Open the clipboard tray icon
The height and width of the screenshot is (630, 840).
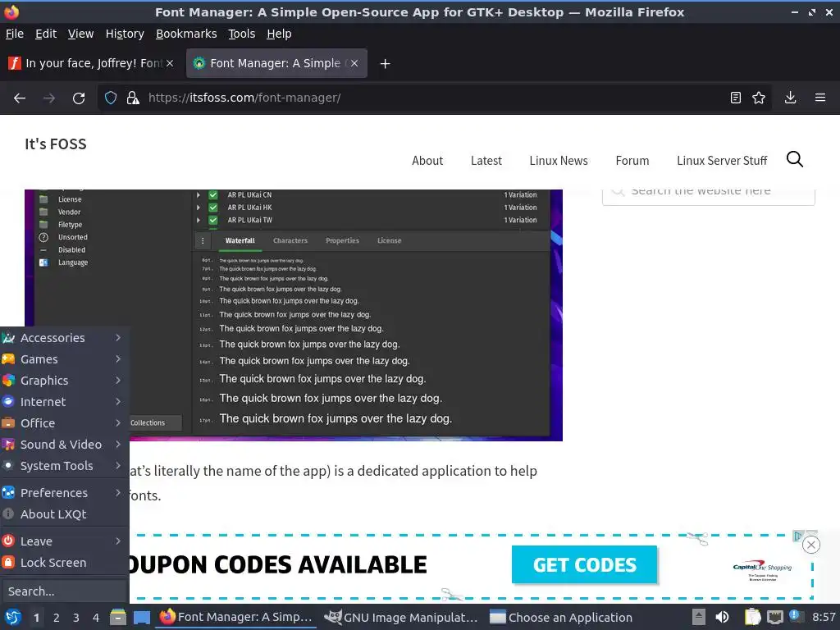pos(753,617)
